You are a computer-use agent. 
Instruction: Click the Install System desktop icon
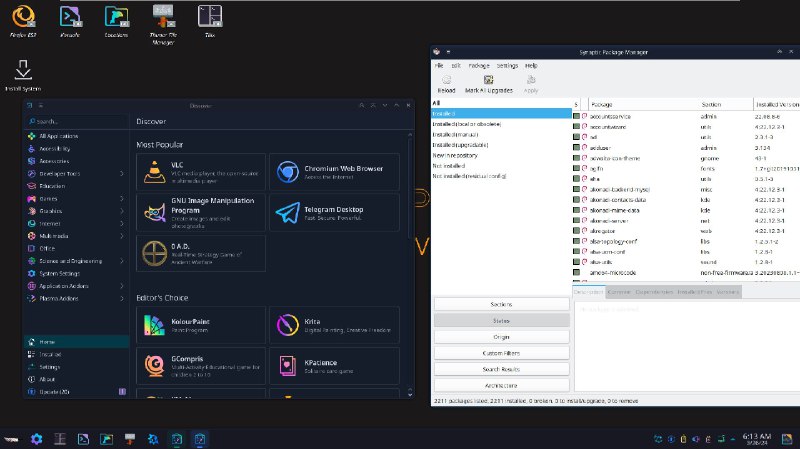click(x=23, y=75)
